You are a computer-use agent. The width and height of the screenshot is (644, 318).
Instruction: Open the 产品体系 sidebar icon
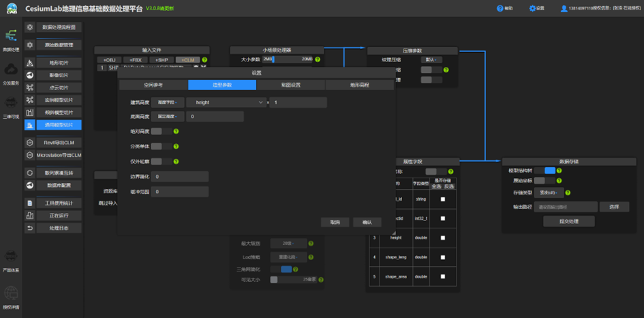click(11, 257)
